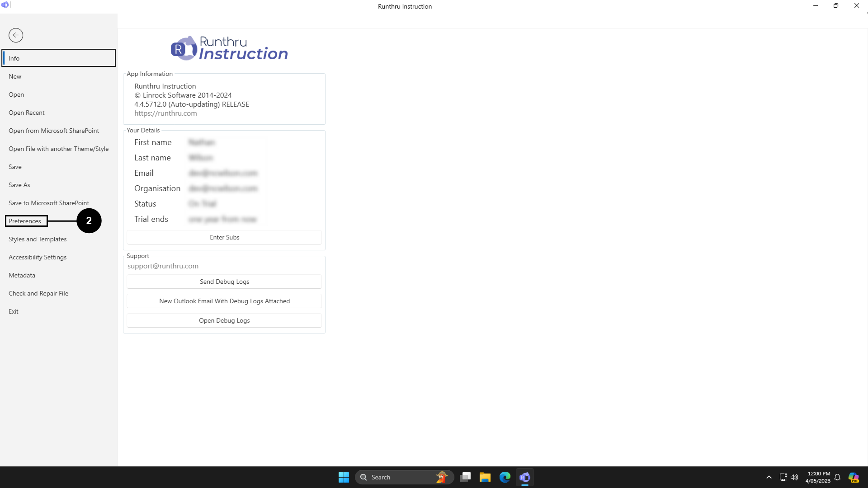Click Send Debug Logs button
Viewport: 868px width, 488px height.
224,282
